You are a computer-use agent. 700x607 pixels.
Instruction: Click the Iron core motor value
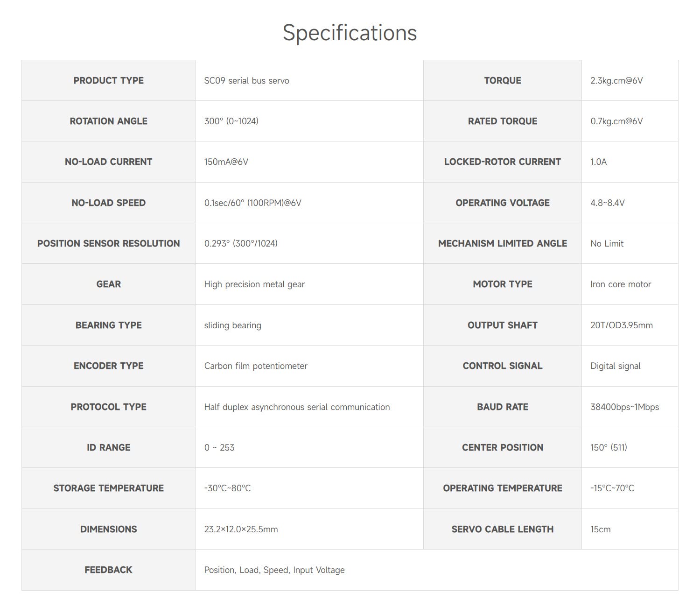coord(620,284)
